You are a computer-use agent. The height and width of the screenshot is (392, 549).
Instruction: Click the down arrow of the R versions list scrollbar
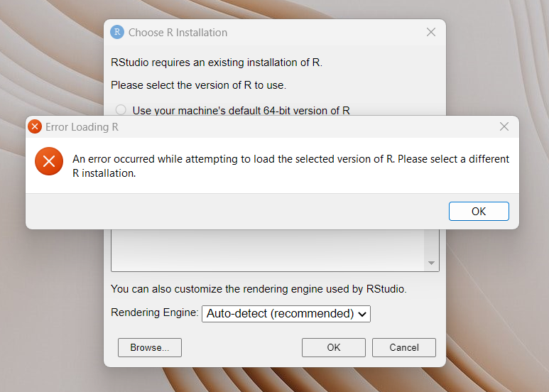coord(431,263)
